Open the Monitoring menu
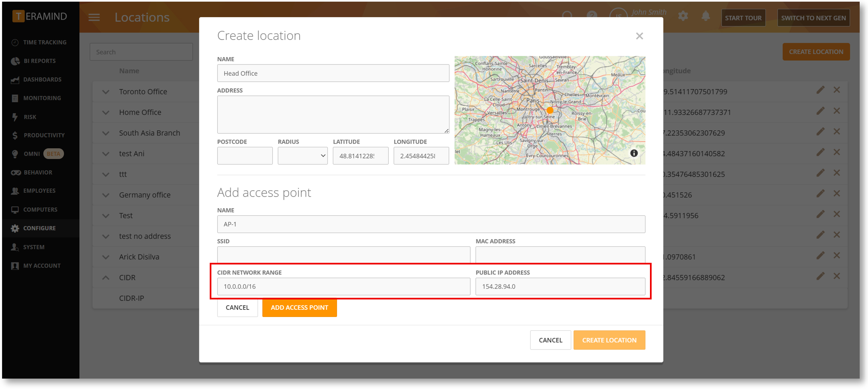868x389 pixels. click(42, 98)
